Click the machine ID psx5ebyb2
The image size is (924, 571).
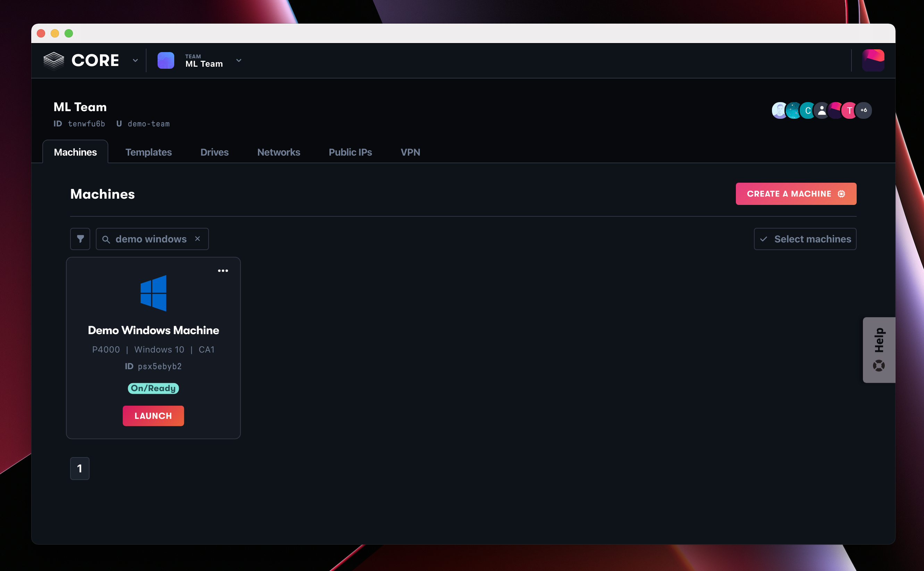pyautogui.click(x=160, y=366)
